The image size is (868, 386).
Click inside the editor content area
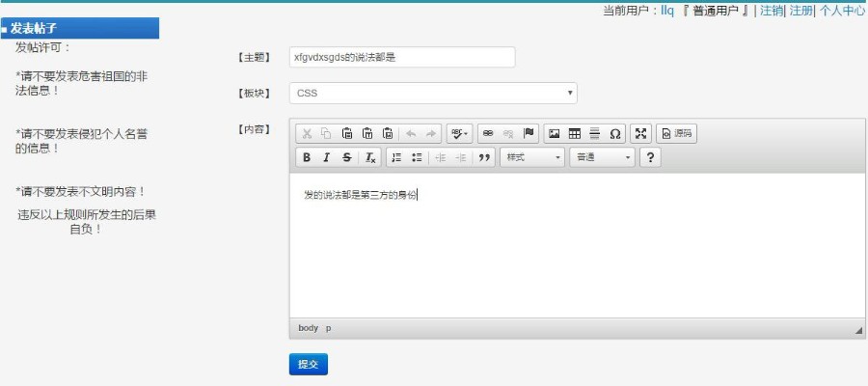577,245
